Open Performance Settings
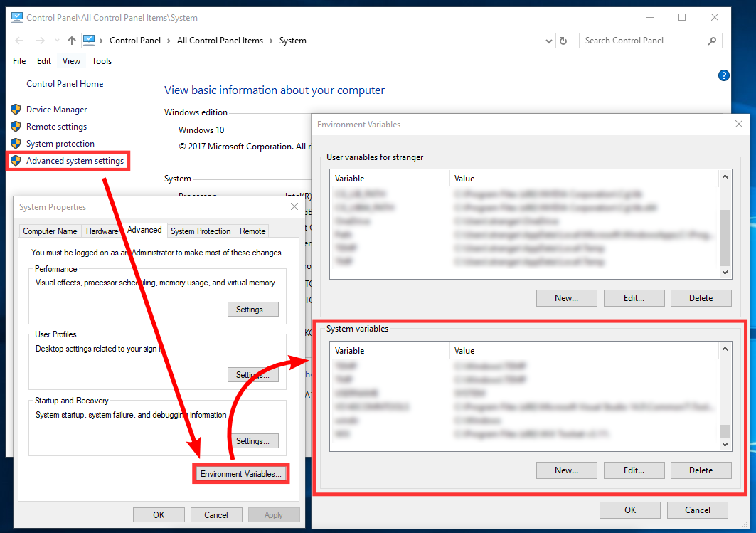The height and width of the screenshot is (533, 756). (252, 309)
